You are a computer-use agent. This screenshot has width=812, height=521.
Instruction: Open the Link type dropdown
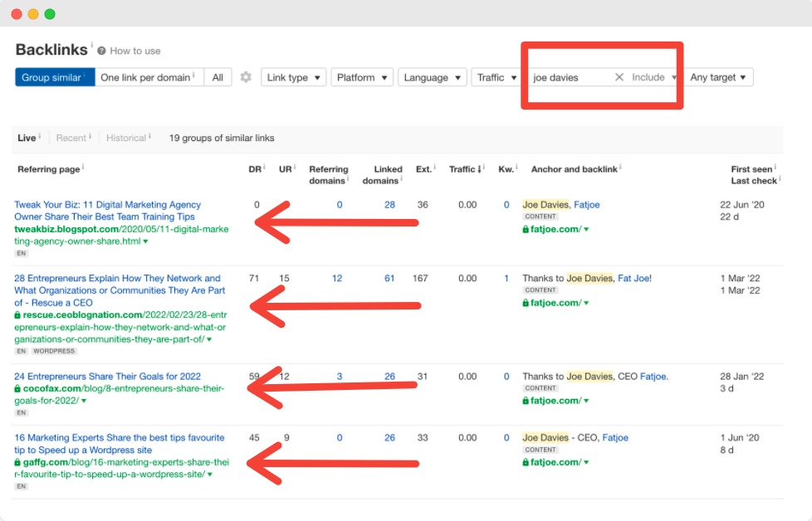pyautogui.click(x=292, y=77)
